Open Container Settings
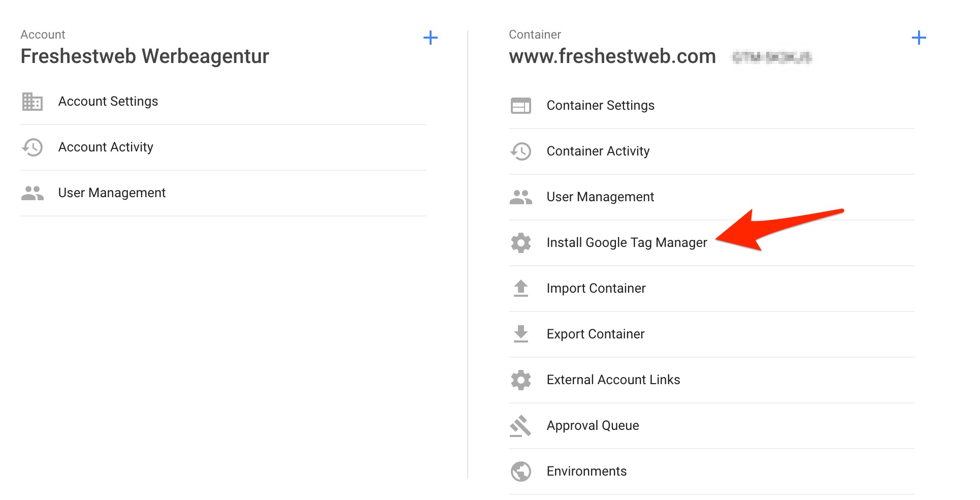Image resolution: width=980 pixels, height=500 pixels. tap(600, 106)
